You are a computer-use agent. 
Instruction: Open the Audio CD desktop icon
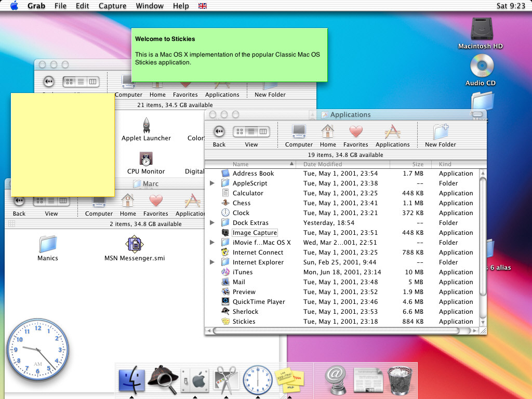[x=481, y=66]
